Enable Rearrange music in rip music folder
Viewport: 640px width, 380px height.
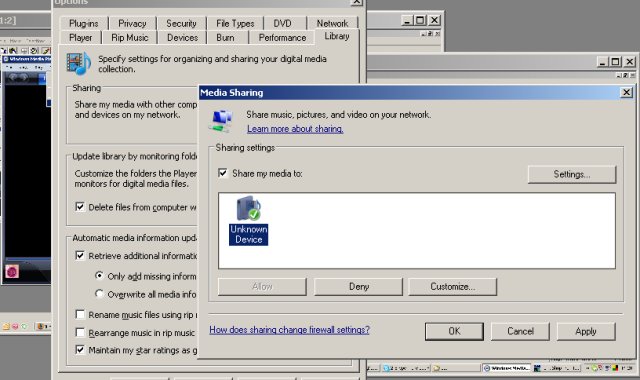pyautogui.click(x=80, y=332)
